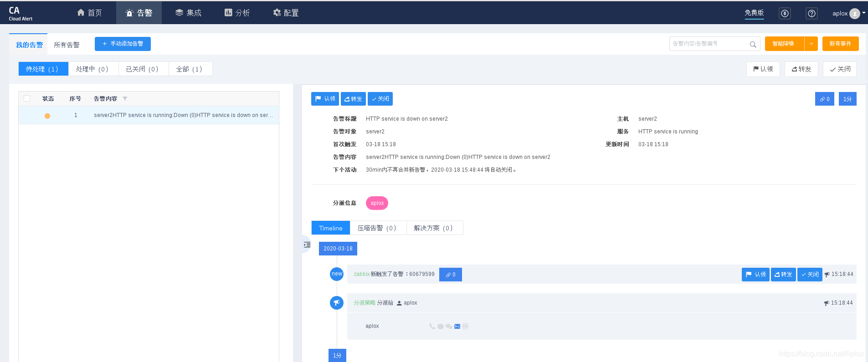
Task: Click the search magnifier icon
Action: coord(753,44)
